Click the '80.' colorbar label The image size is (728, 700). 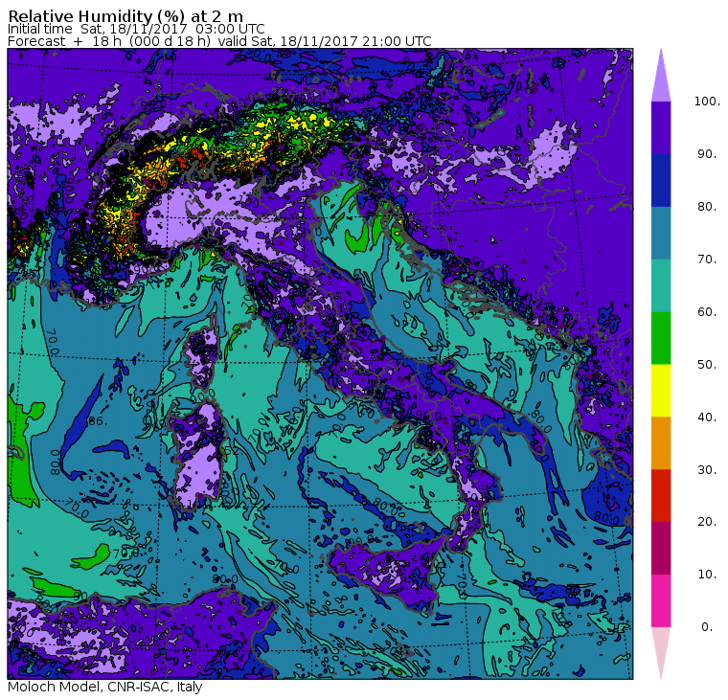click(707, 207)
